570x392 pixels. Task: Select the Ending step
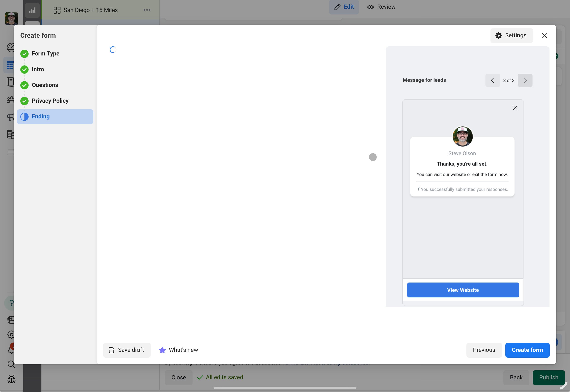point(55,117)
